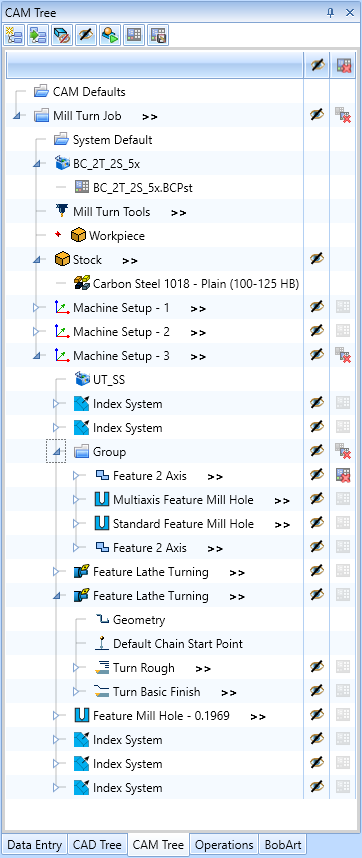Image resolution: width=362 pixels, height=858 pixels.
Task: Click the sixth toolbar grid icon
Action: pos(134,35)
